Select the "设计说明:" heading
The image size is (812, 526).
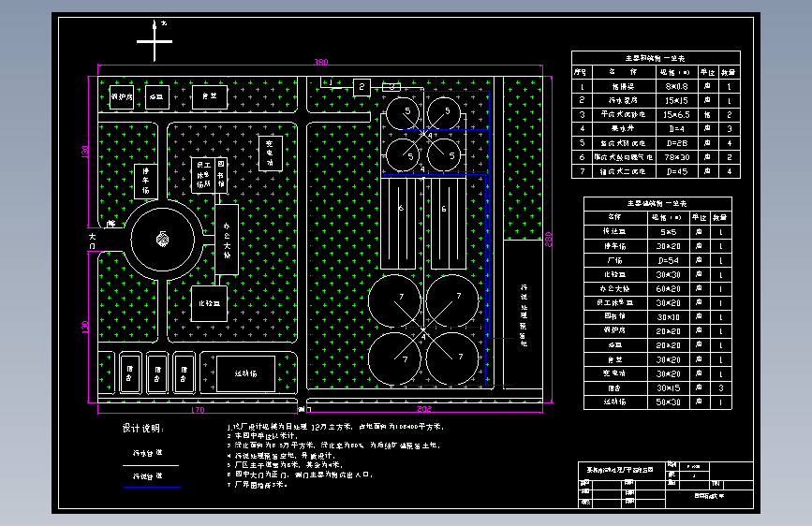143,429
